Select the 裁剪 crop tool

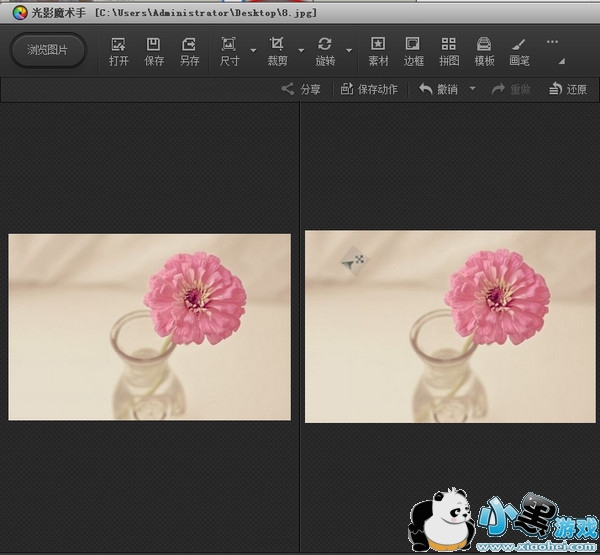[277, 51]
